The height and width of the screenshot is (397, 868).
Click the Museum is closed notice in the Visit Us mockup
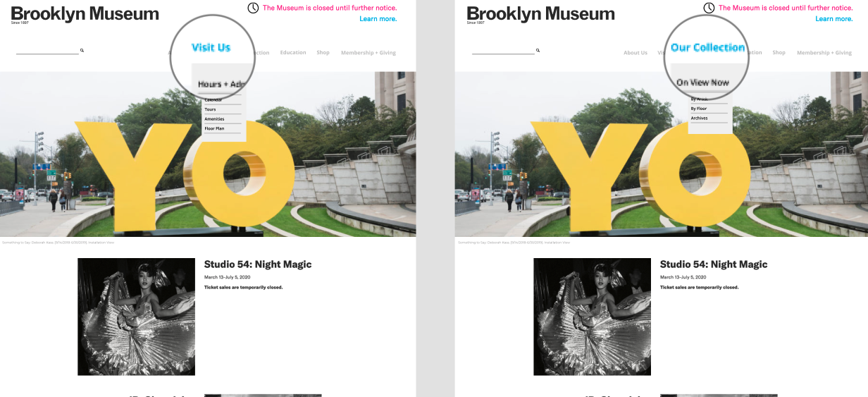click(x=330, y=8)
